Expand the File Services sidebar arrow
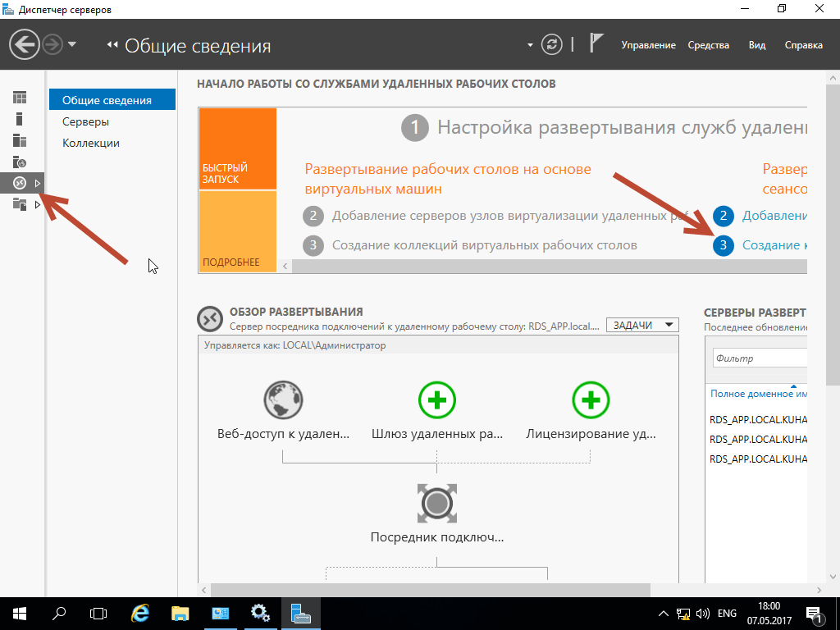Image resolution: width=840 pixels, height=630 pixels. [x=37, y=204]
